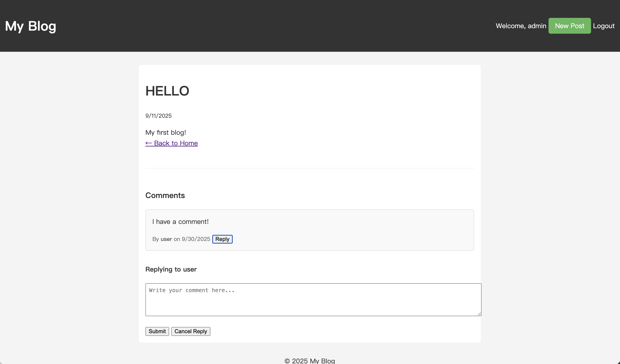Click the Comments section heading
Image resolution: width=620 pixels, height=364 pixels.
(165, 195)
